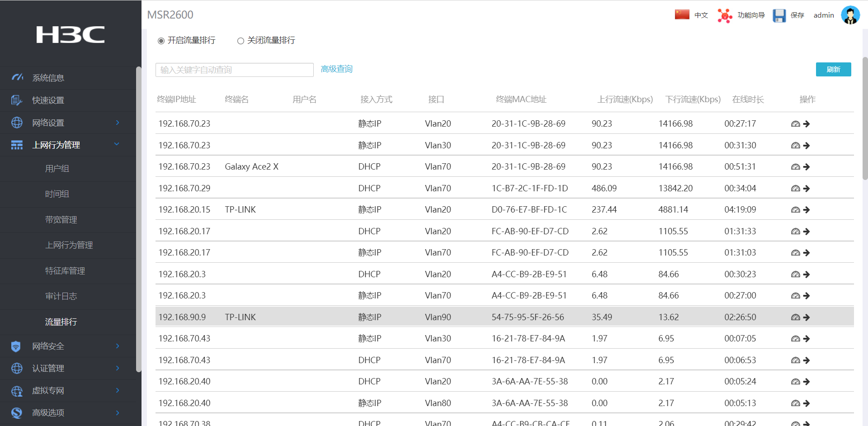Click the MSR2600 device title
Viewport: 868px width, 426px height.
coord(170,15)
